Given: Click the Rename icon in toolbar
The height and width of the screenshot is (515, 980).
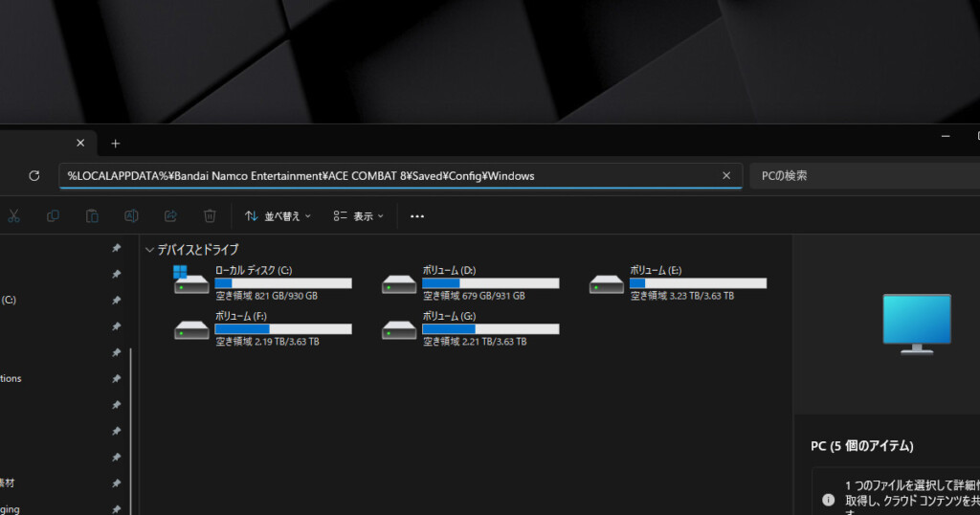Looking at the screenshot, I should [x=131, y=215].
